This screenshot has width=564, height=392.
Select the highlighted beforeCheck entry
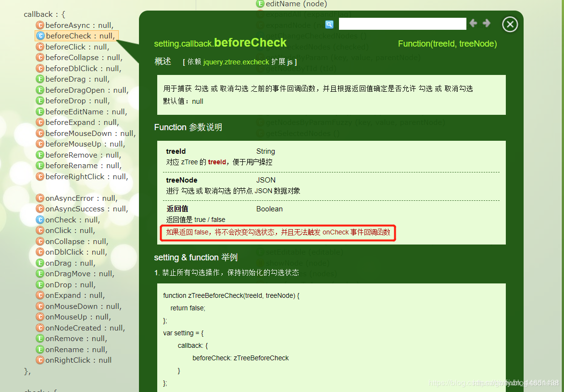coord(76,36)
